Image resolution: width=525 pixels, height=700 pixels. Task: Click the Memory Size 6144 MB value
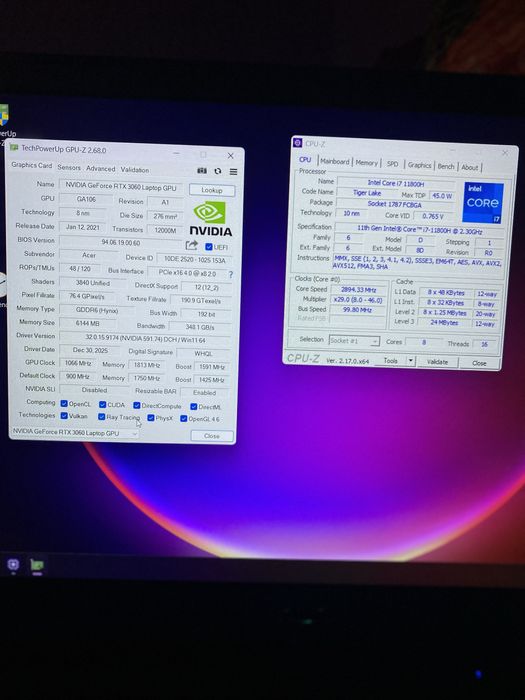[x=88, y=323]
